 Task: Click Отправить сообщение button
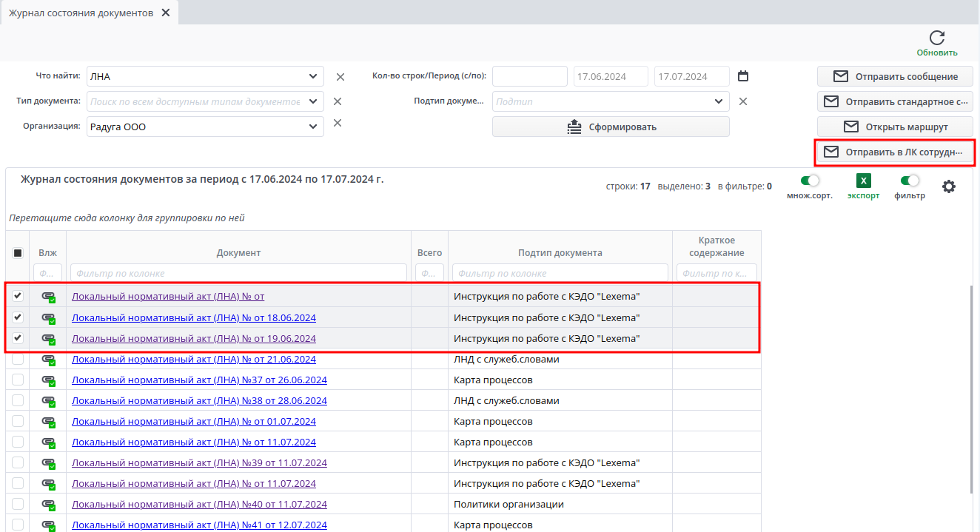click(x=895, y=76)
